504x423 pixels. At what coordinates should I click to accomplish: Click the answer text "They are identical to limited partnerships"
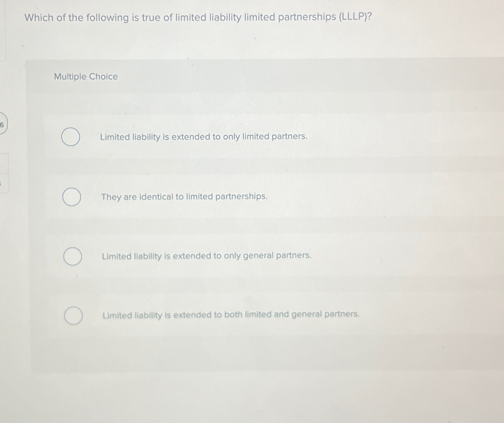pyautogui.click(x=184, y=197)
